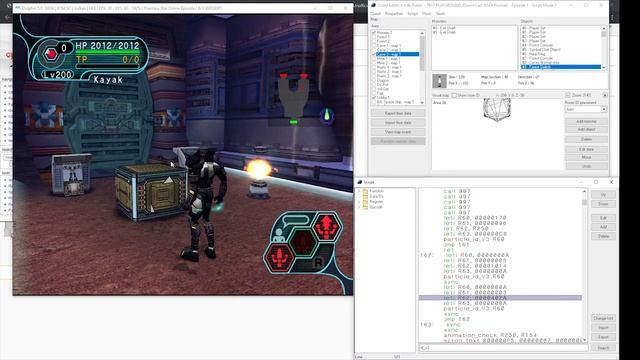Toggle the Mine 1 - map 1 checkbox

click(373, 59)
